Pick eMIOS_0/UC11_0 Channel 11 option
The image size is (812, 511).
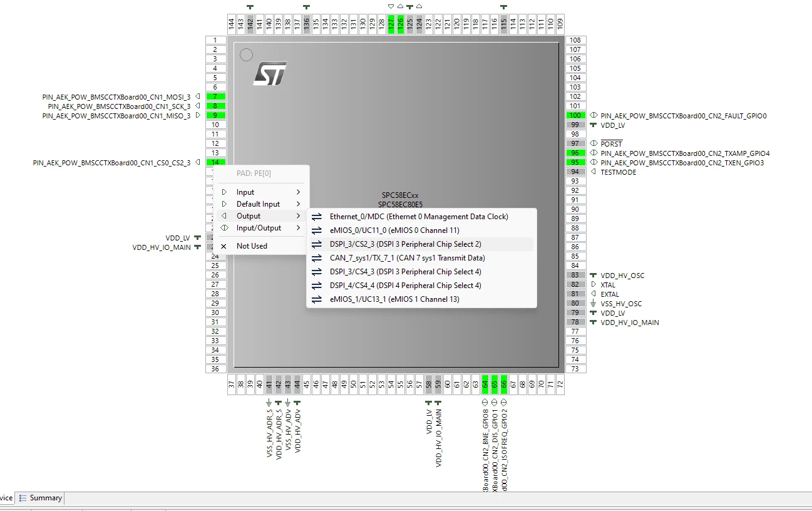point(421,230)
